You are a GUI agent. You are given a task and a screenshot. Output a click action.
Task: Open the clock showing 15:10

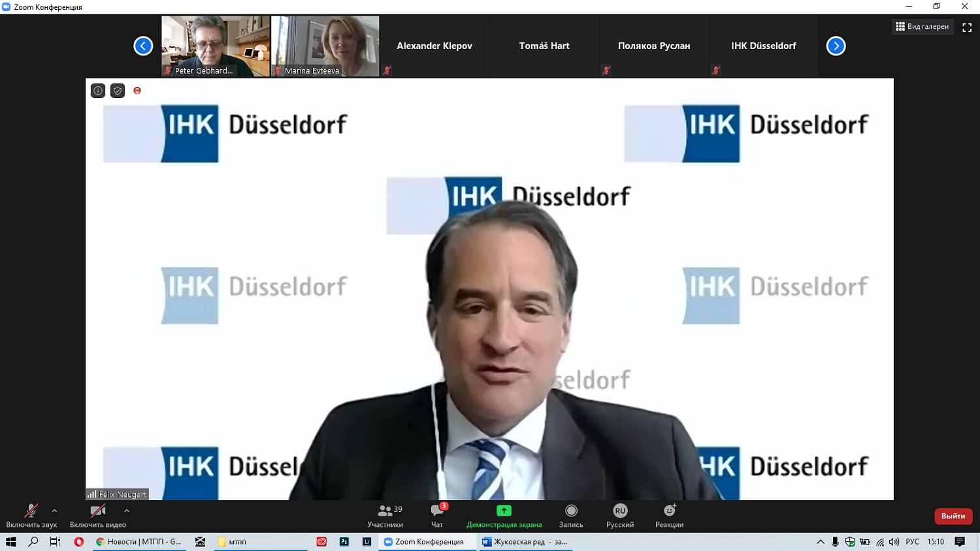click(x=936, y=542)
